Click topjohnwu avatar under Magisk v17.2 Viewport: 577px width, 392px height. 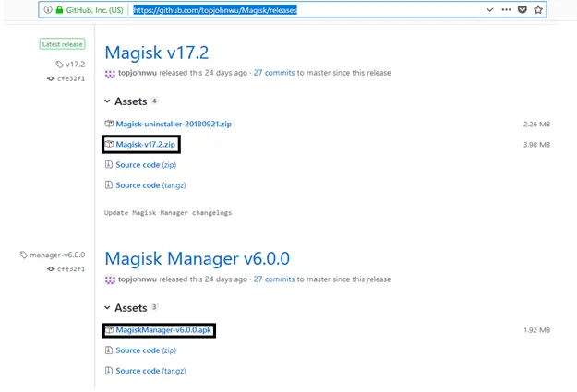click(110, 74)
